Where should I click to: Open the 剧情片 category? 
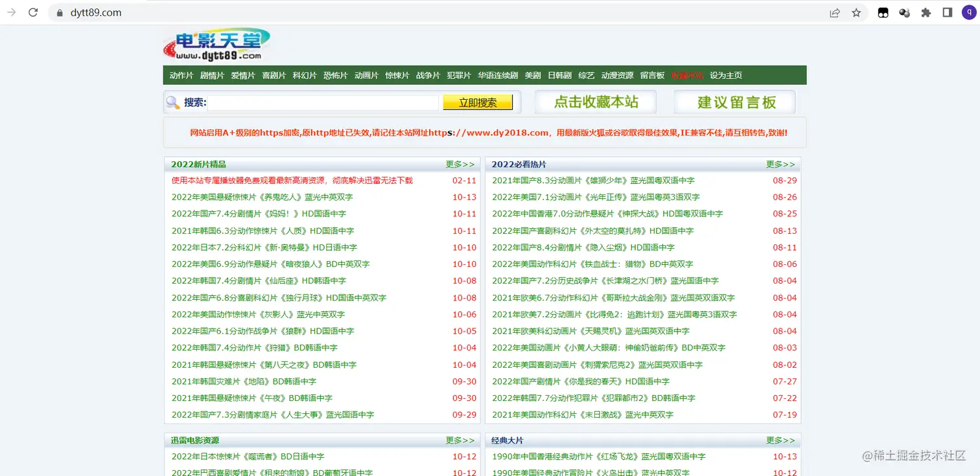point(212,75)
